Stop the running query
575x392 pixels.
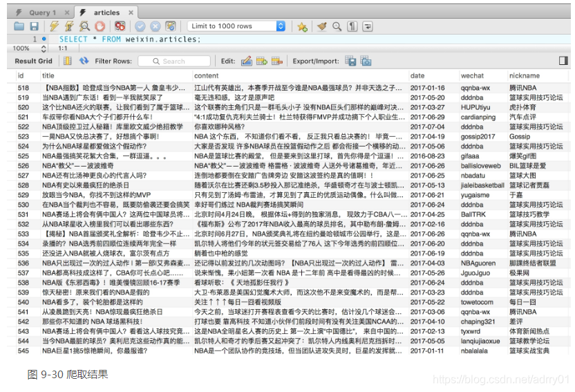click(x=100, y=26)
